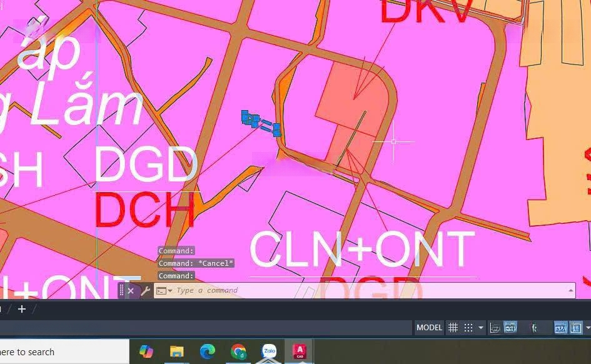Open snap mode settings dropdown arrow

(480, 328)
